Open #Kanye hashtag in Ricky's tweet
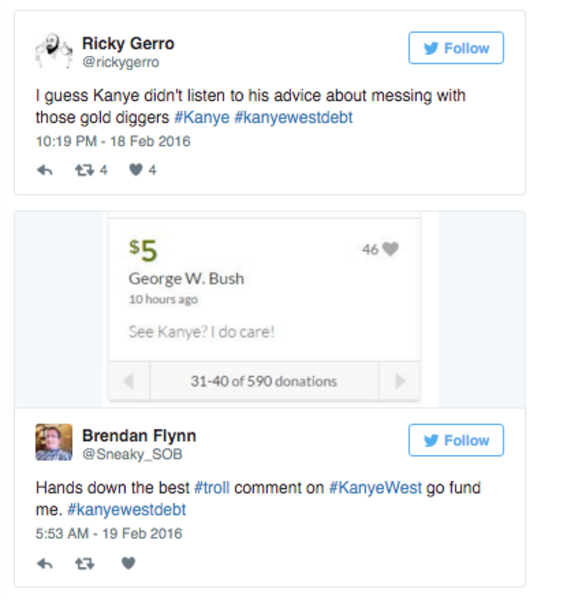 [202, 117]
